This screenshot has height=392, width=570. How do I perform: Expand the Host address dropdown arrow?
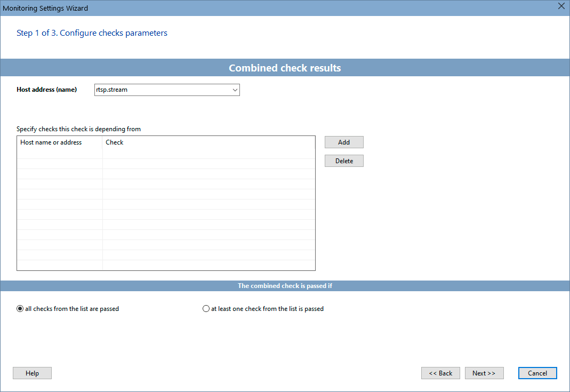235,90
